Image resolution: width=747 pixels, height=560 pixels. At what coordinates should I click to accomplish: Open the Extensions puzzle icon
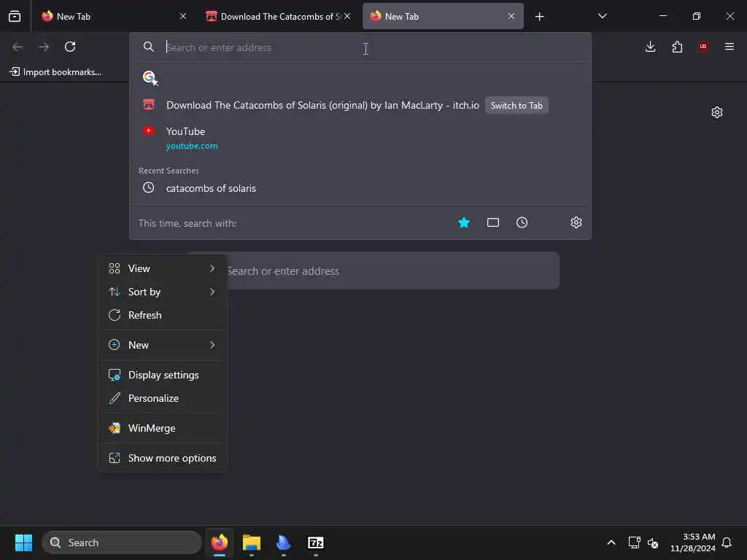coord(677,47)
